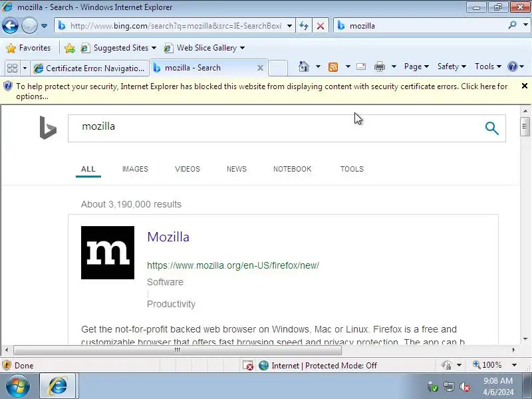Click the Mozilla logo thumbnail
The width and height of the screenshot is (532, 399).
click(108, 253)
